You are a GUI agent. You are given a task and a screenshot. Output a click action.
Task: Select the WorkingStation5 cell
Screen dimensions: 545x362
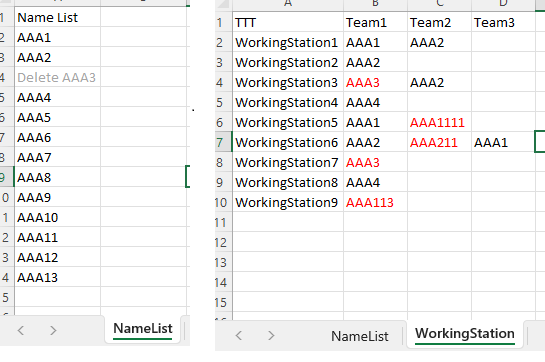tap(288, 122)
